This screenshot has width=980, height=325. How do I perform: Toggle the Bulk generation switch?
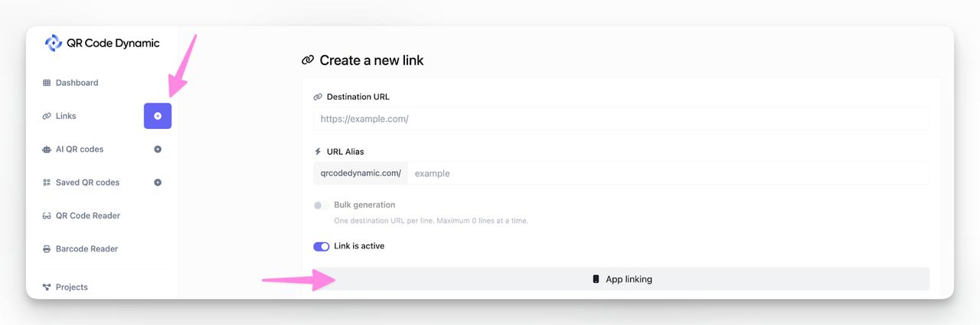click(322, 205)
